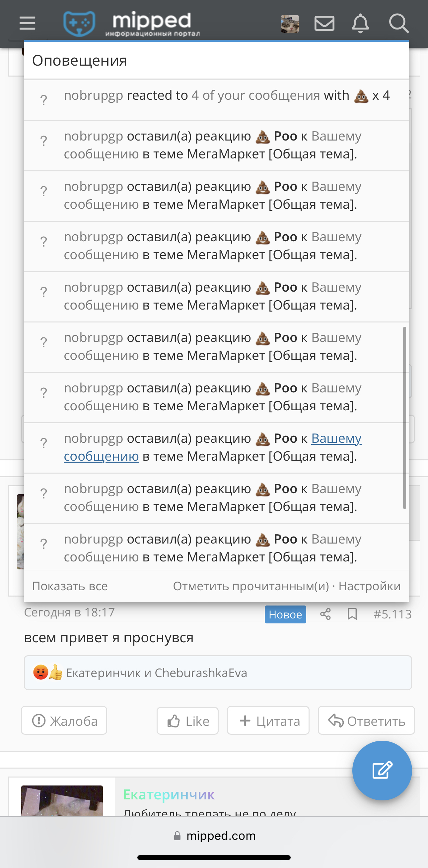Mark notifications read 'Отметить прочитанным(и)'
428x868 pixels.
pos(251,586)
